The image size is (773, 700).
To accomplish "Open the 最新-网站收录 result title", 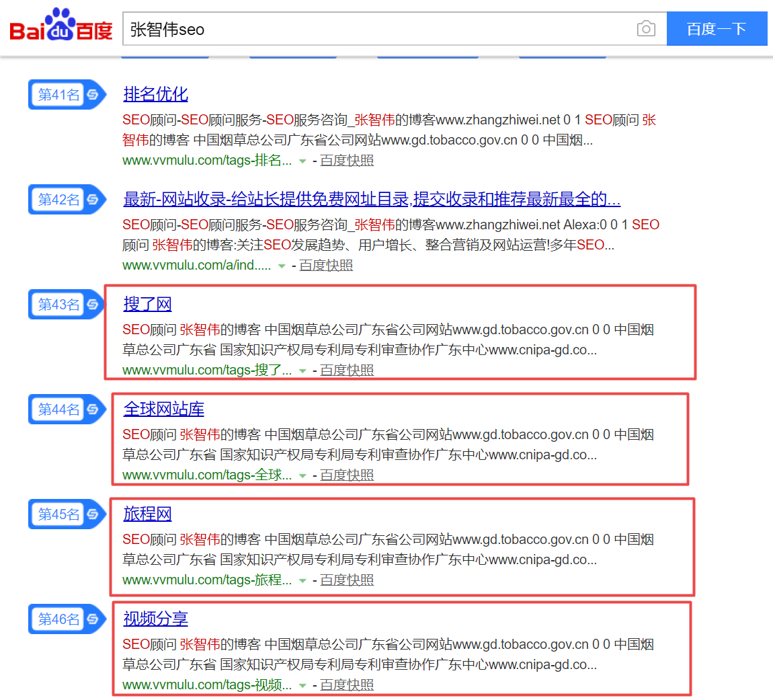I will coord(372,199).
